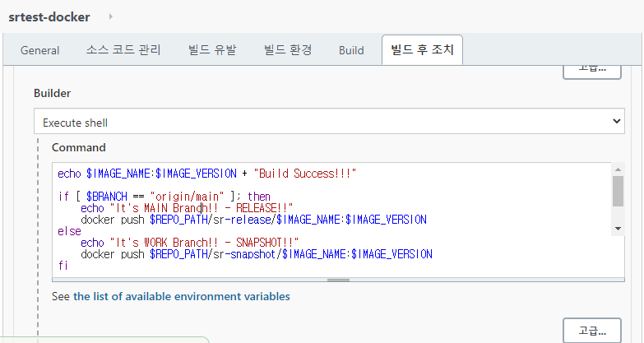Viewport: 644px width, 343px height.
Task: Click the Command textarea scrollbar thumb
Action: point(618,191)
